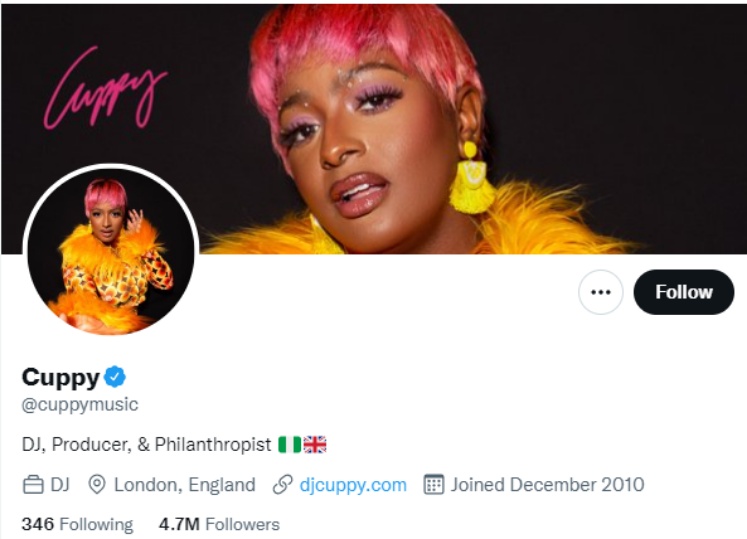747x539 pixels.
Task: Click the UK flag emoji
Action: (x=315, y=444)
